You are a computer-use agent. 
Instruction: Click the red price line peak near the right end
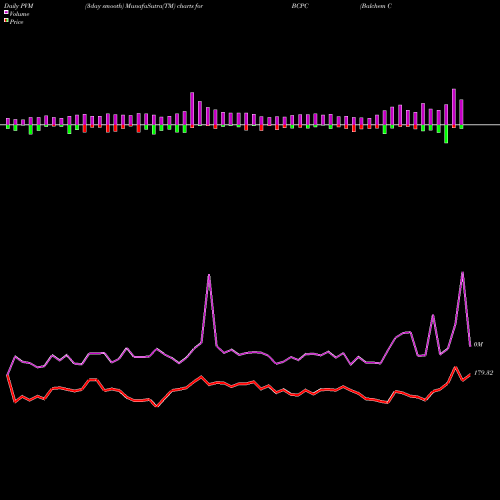point(455,367)
